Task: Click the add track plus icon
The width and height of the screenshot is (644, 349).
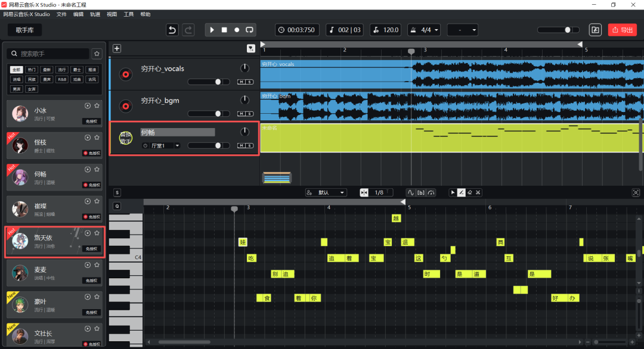Action: click(117, 49)
